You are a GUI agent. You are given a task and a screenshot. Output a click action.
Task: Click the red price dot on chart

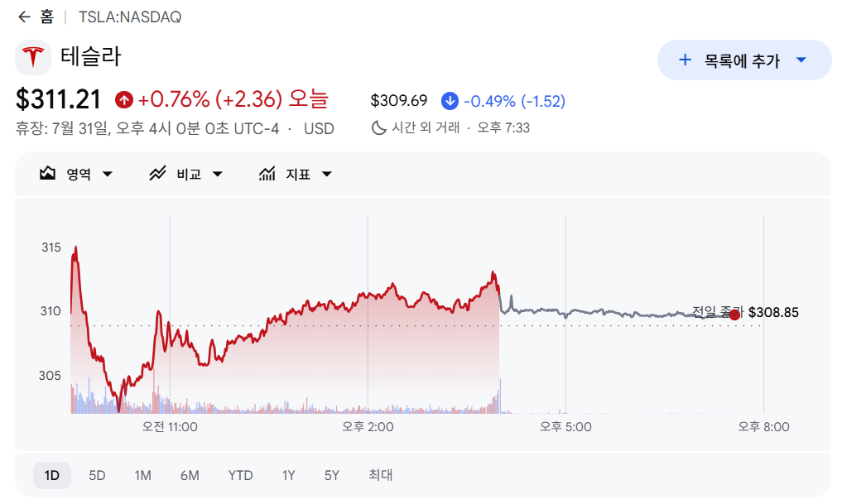tap(734, 314)
